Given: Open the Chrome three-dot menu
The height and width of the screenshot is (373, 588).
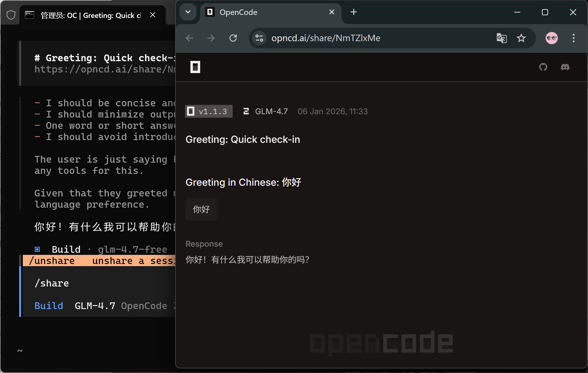Looking at the screenshot, I should click(573, 38).
